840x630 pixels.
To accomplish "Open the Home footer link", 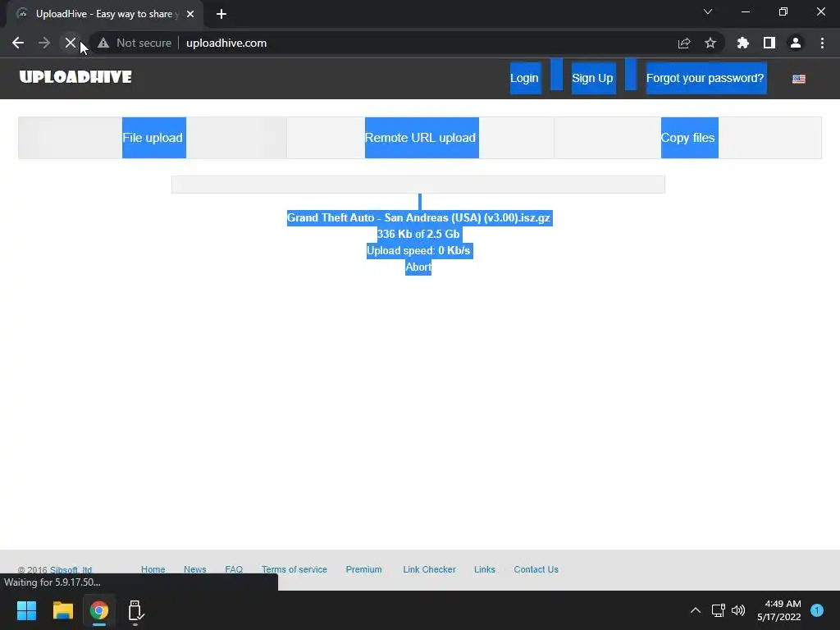I will (153, 569).
